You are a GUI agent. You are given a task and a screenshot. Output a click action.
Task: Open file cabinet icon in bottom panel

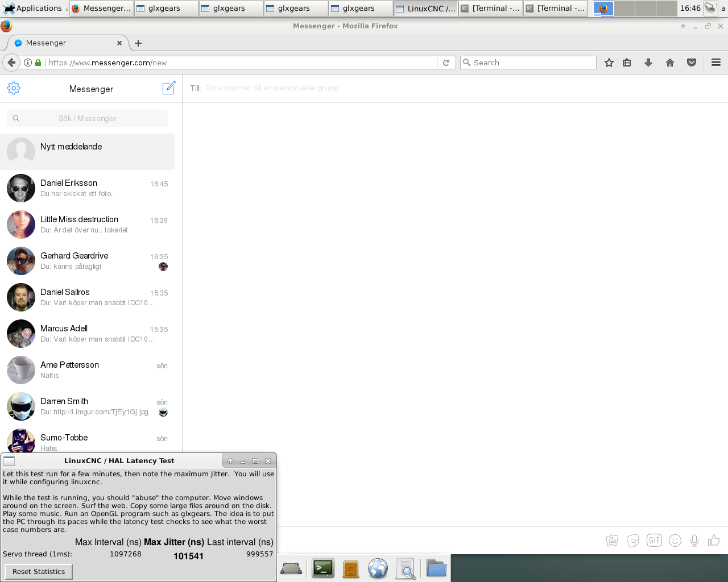(x=351, y=568)
